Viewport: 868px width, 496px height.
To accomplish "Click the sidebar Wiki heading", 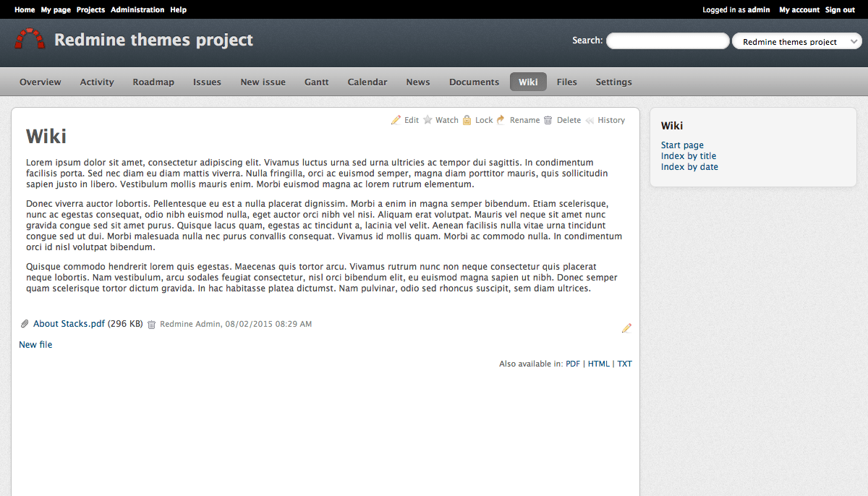I will (x=672, y=126).
